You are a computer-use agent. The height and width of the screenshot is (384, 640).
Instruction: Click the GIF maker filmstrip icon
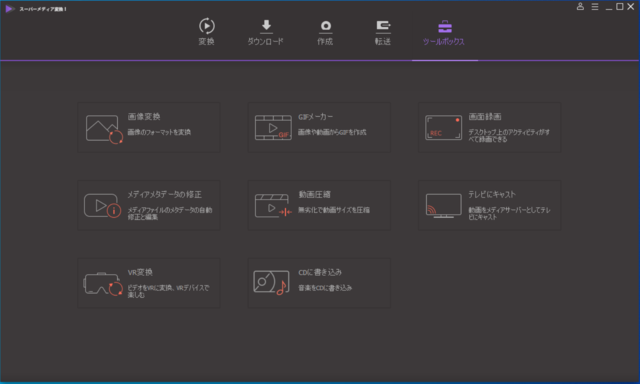pyautogui.click(x=273, y=128)
